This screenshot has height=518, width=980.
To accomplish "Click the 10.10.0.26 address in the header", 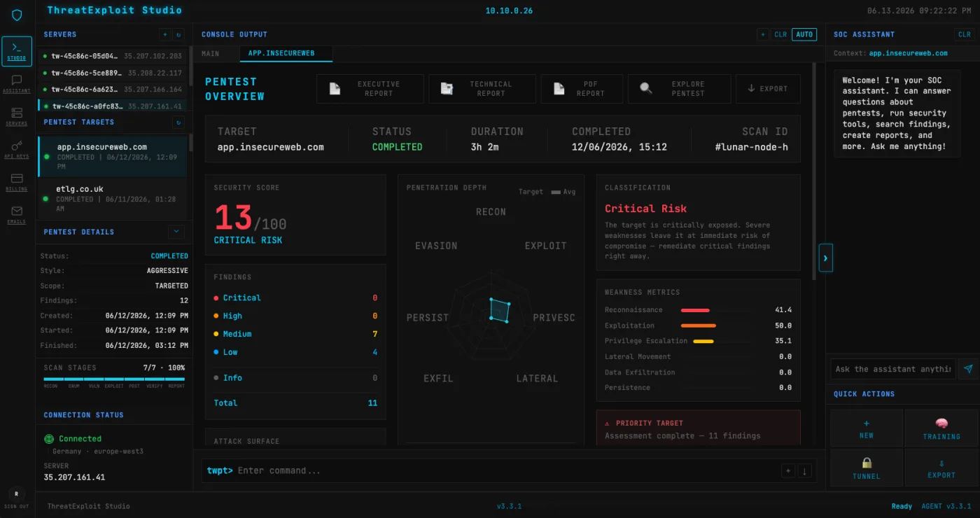I will point(509,11).
